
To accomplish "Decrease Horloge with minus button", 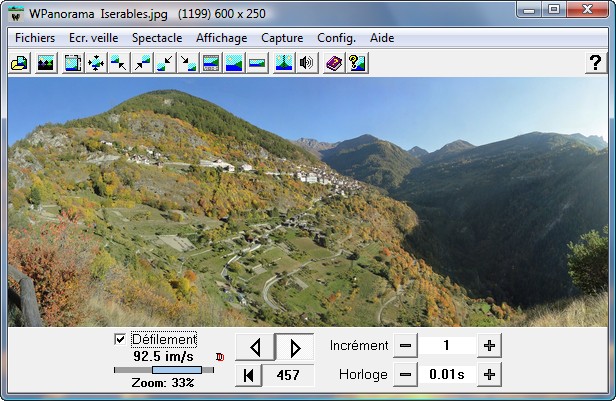I will click(405, 375).
